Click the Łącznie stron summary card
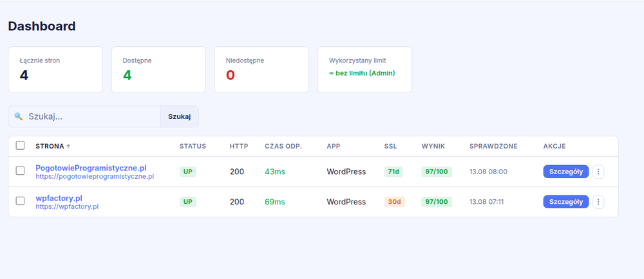Viewport: 644px width, 279px height. click(x=55, y=69)
